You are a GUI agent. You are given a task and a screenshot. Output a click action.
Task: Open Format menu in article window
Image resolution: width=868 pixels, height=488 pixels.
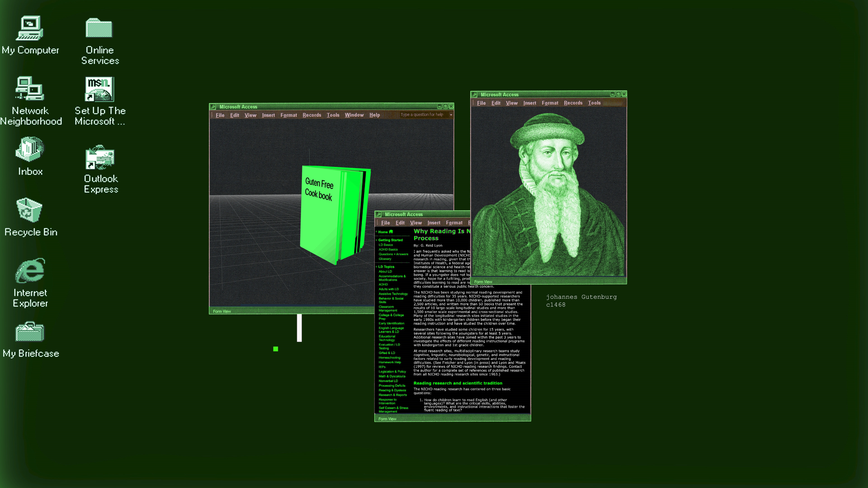point(454,223)
